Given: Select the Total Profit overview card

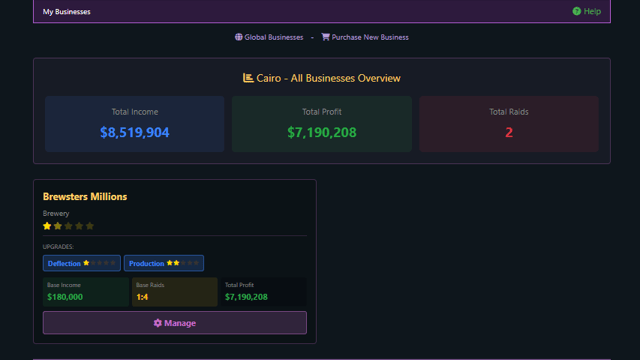Looking at the screenshot, I should (x=322, y=124).
